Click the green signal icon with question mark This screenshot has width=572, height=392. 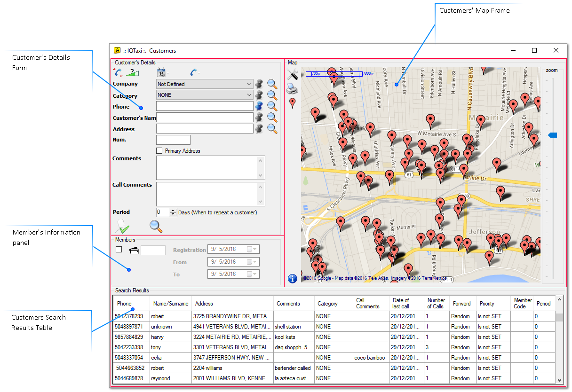click(133, 72)
